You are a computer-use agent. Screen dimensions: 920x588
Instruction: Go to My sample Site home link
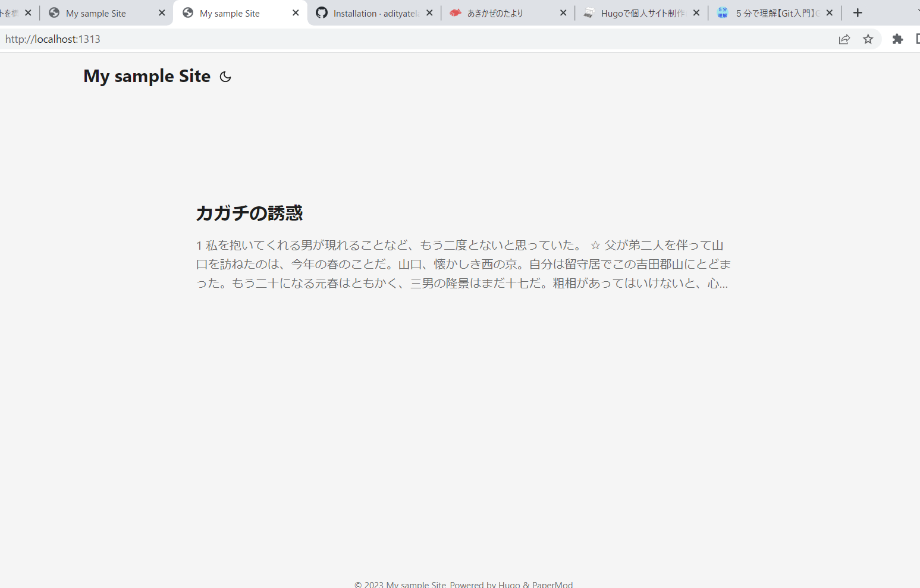pos(147,76)
